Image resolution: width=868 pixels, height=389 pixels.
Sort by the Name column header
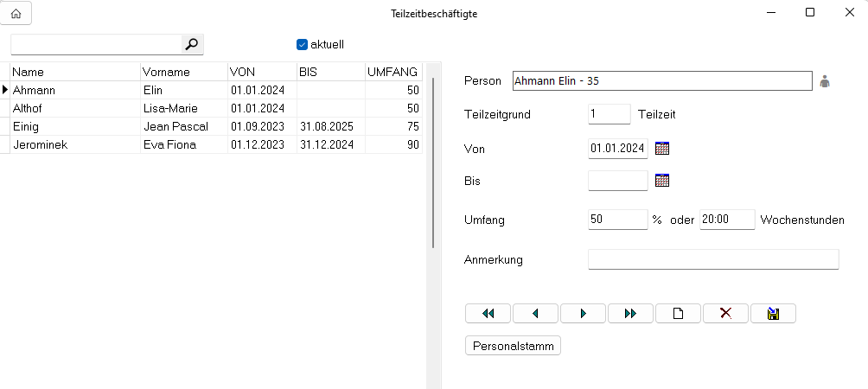point(73,72)
